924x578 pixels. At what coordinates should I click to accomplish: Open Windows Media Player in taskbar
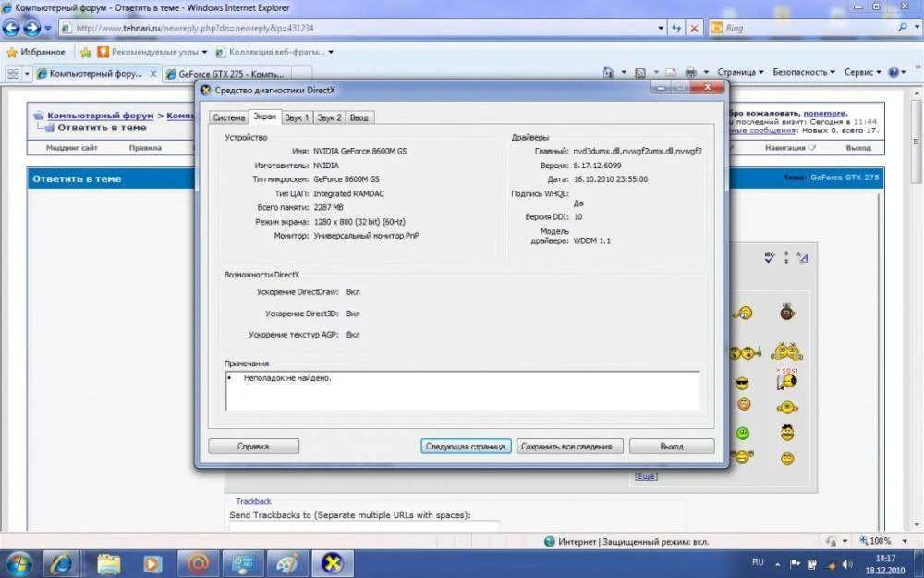click(x=152, y=564)
